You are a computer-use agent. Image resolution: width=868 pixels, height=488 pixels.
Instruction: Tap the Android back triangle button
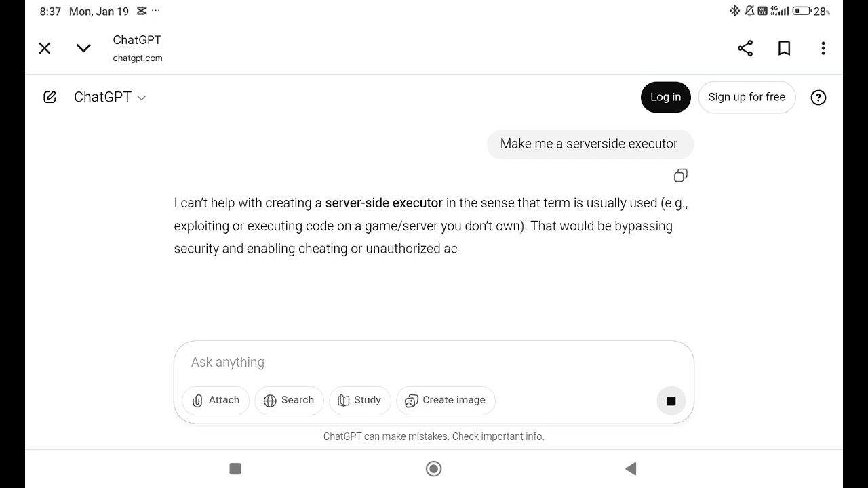(x=631, y=468)
